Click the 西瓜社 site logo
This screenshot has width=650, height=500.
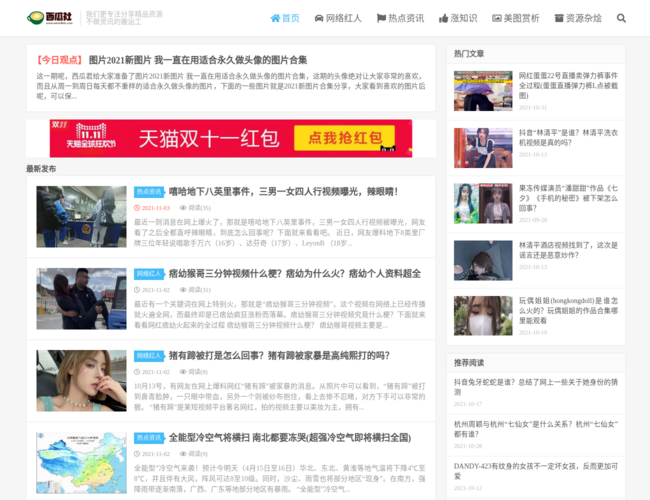pyautogui.click(x=50, y=18)
